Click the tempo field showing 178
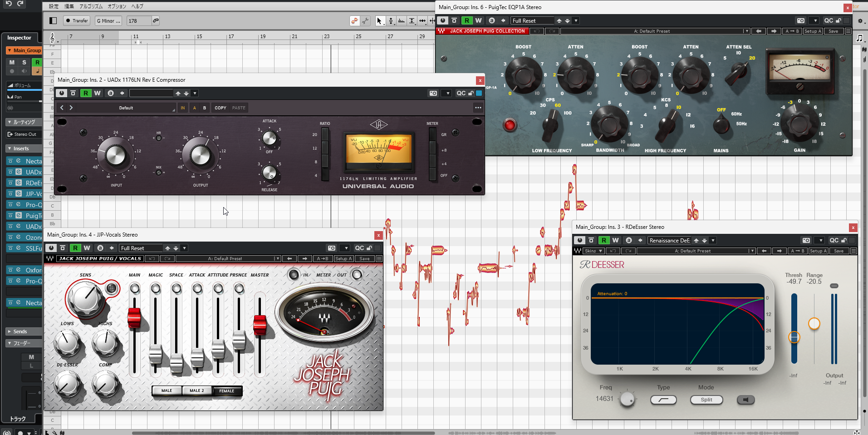Viewport: 868px width, 435px height. pyautogui.click(x=138, y=20)
